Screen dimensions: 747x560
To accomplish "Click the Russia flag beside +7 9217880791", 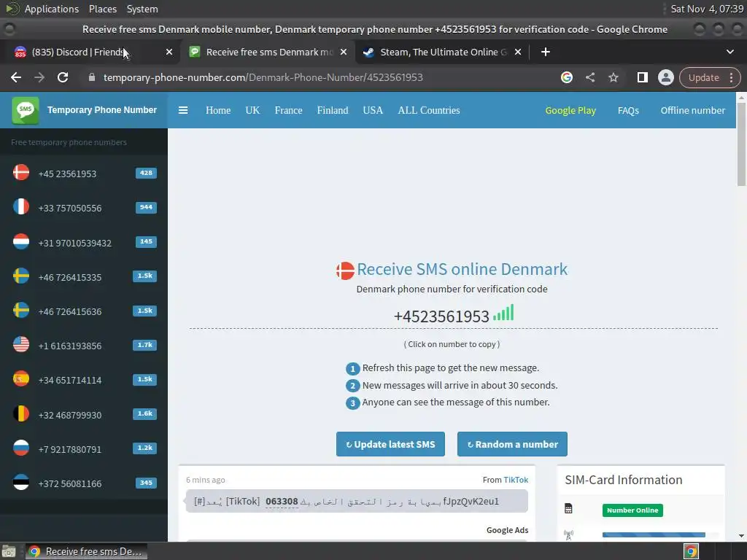I will 21,448.
